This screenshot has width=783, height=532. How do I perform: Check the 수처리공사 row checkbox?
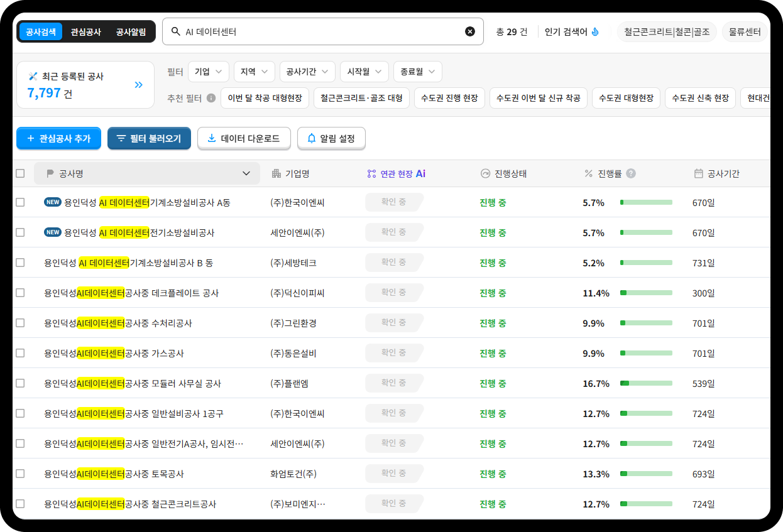20,323
